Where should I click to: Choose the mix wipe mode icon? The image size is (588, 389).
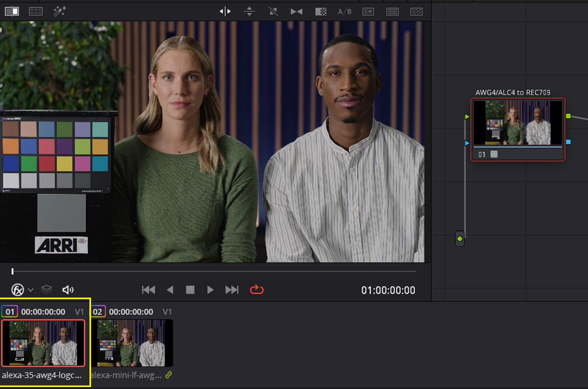[297, 12]
